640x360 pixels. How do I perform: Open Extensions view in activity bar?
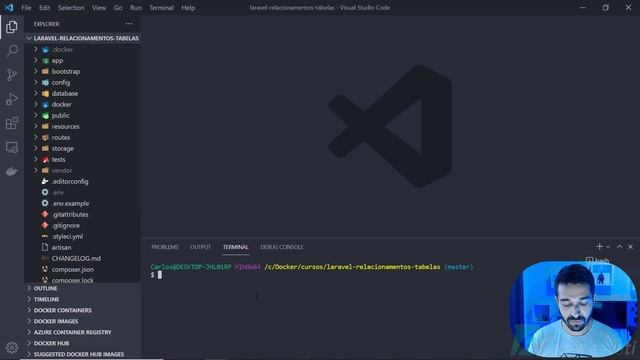click(x=12, y=123)
